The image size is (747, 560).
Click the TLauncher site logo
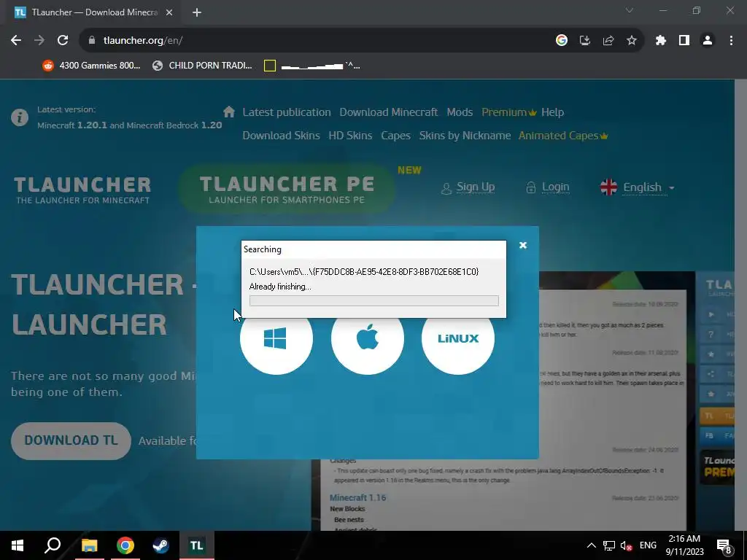(82, 190)
